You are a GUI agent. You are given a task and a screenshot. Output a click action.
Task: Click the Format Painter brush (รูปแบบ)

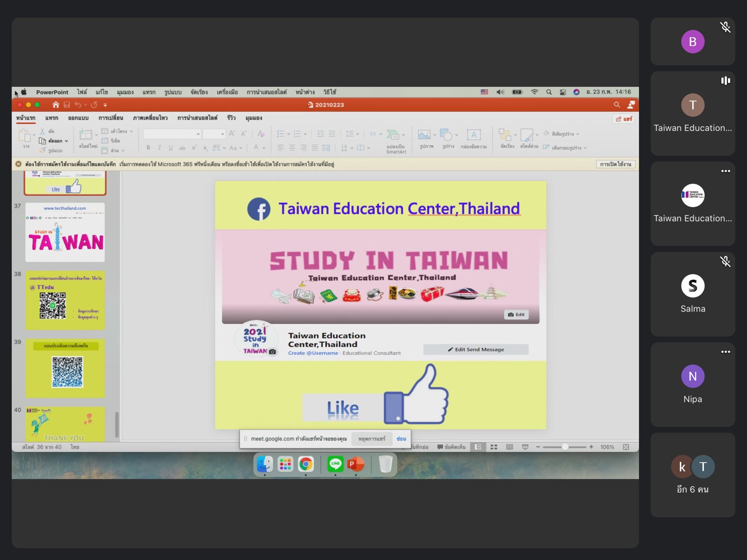[x=42, y=150]
